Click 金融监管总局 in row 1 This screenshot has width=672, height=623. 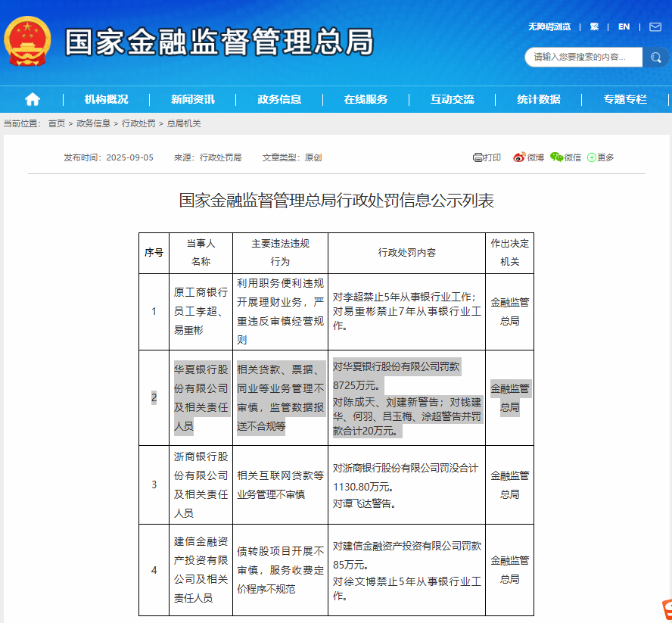[509, 312]
